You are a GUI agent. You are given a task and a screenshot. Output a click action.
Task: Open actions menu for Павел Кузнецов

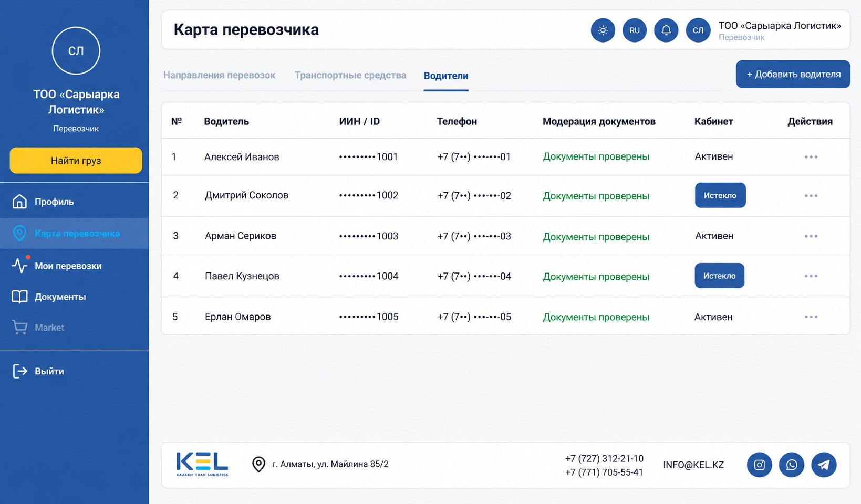tap(811, 276)
